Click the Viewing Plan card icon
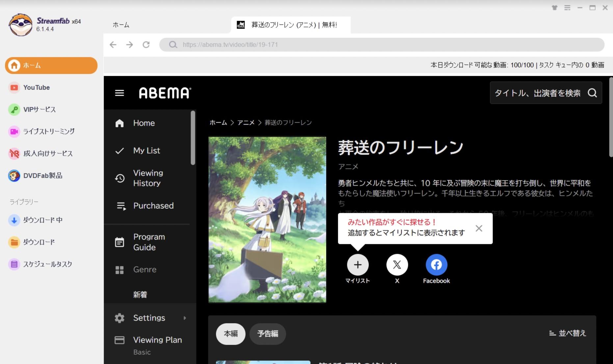Viewport: 613px width, 364px height. [x=120, y=340]
